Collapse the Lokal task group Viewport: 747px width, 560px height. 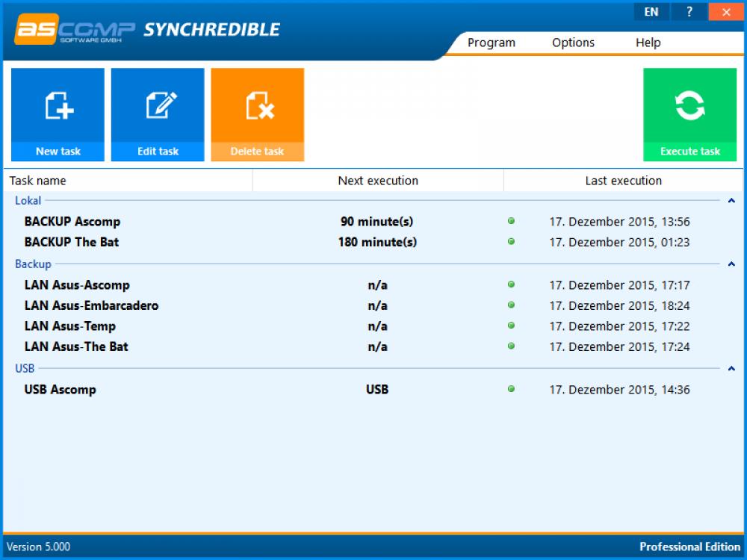(730, 201)
